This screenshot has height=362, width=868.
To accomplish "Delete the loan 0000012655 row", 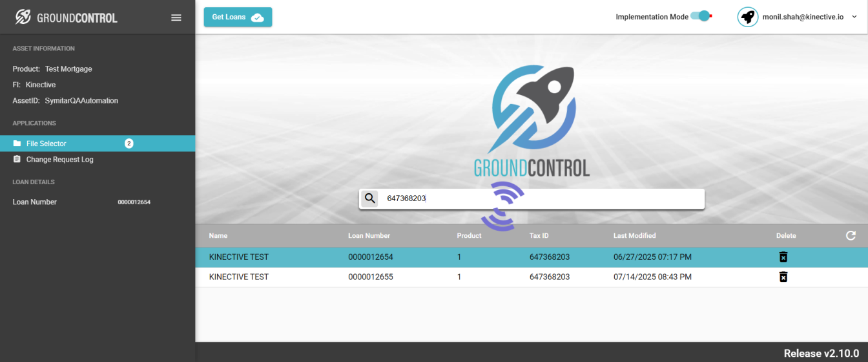I will tap(783, 277).
